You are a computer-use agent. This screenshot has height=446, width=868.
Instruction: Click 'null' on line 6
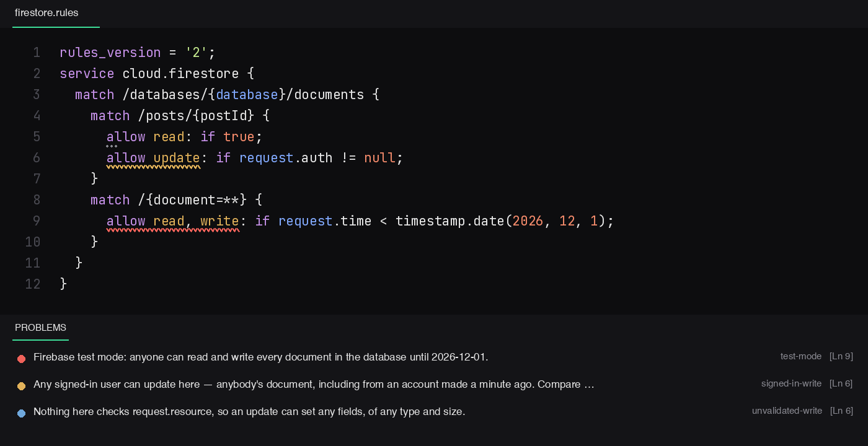tap(379, 158)
